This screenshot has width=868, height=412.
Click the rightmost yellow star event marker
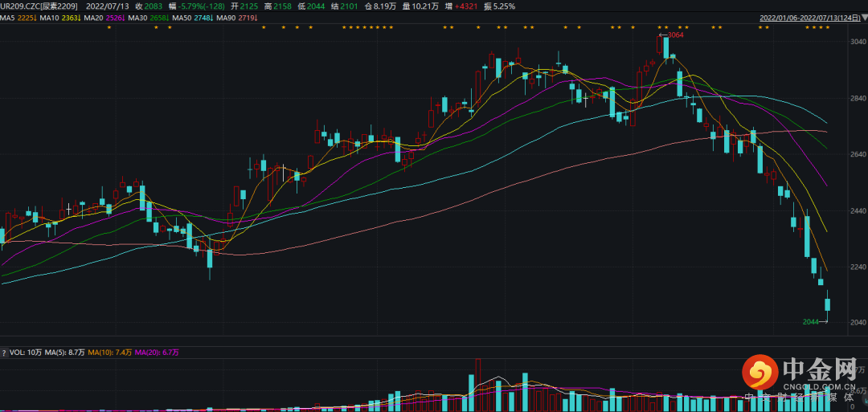pyautogui.click(x=828, y=28)
